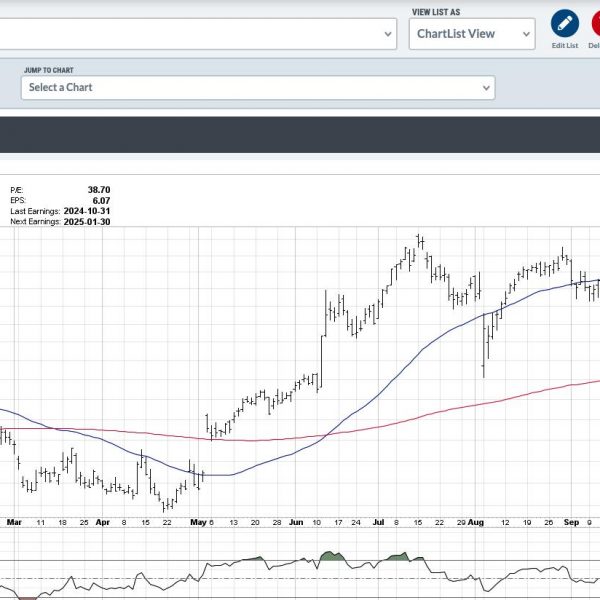Open the Select a Chart dropdown
600x600 pixels.
point(258,88)
